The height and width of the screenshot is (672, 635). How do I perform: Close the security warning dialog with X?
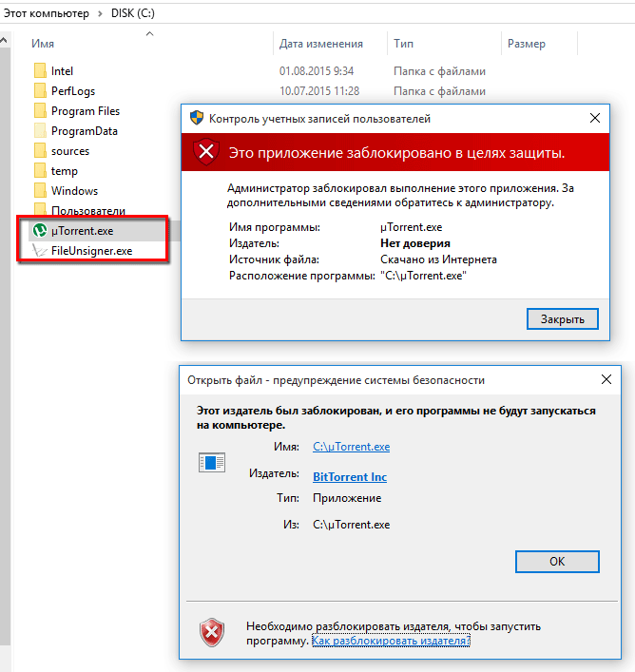pyautogui.click(x=606, y=379)
